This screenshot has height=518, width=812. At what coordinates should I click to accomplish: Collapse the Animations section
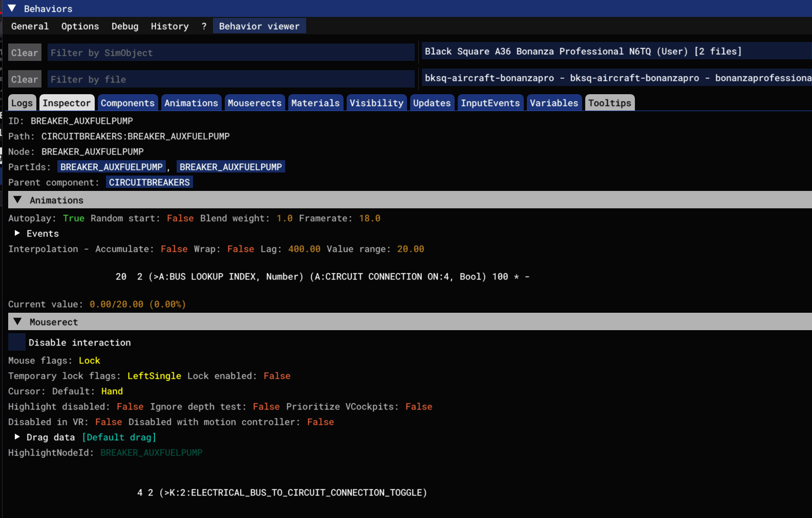click(17, 200)
